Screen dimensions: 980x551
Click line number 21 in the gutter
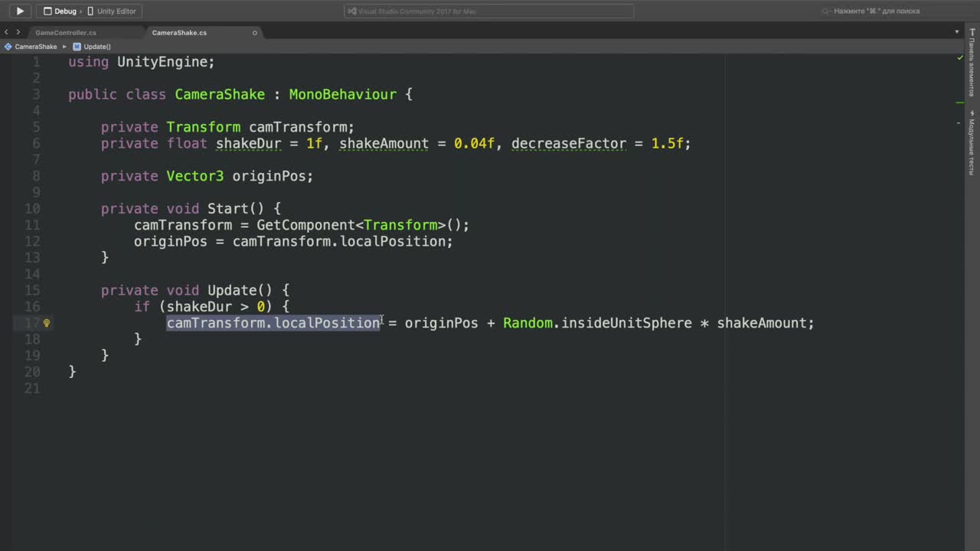[31, 389]
